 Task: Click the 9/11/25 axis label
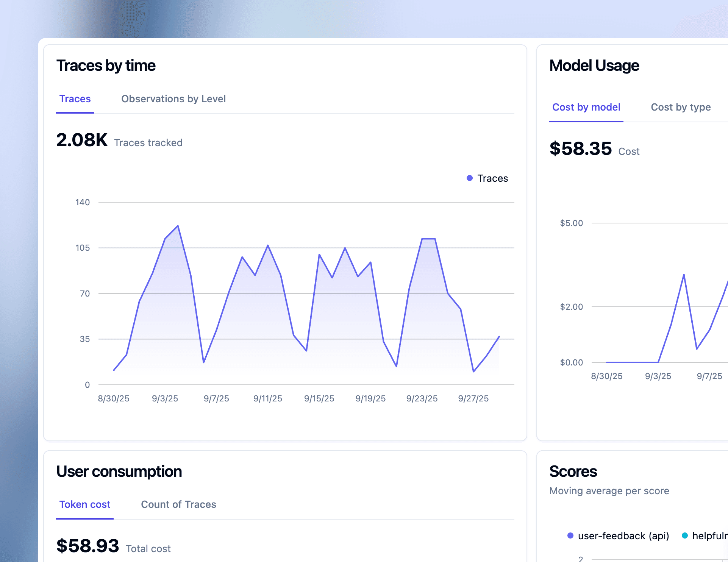coord(267,398)
